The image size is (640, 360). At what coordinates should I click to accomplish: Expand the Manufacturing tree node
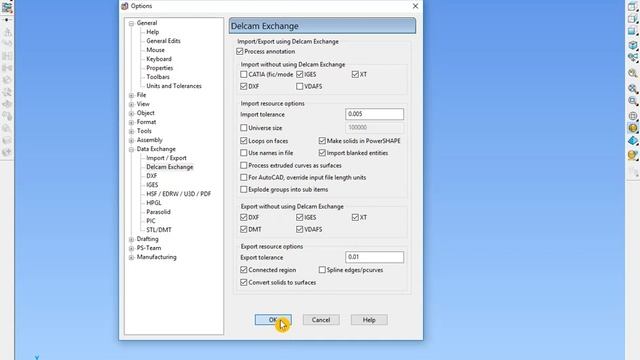click(x=131, y=258)
